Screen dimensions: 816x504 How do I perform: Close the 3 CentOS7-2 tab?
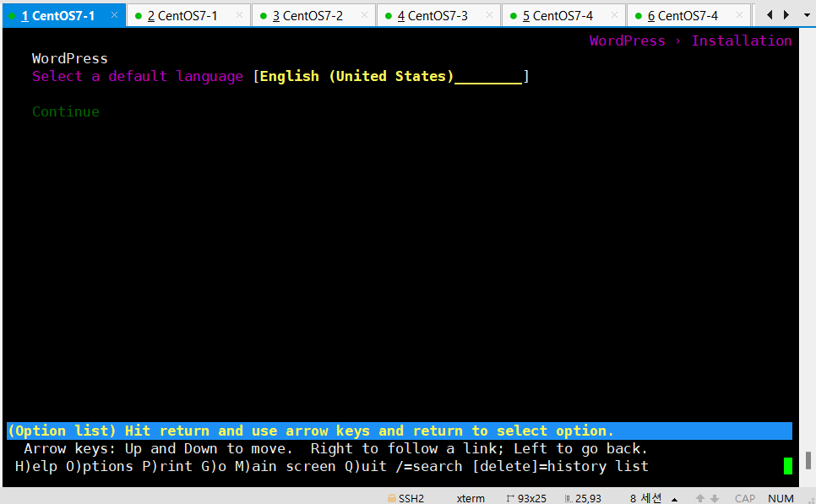coord(364,15)
